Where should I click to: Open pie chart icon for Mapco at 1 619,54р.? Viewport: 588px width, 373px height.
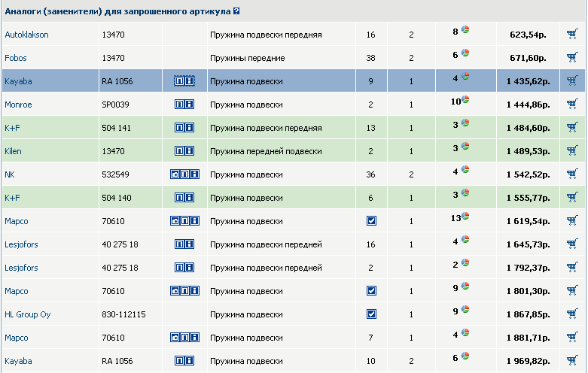[465, 216]
